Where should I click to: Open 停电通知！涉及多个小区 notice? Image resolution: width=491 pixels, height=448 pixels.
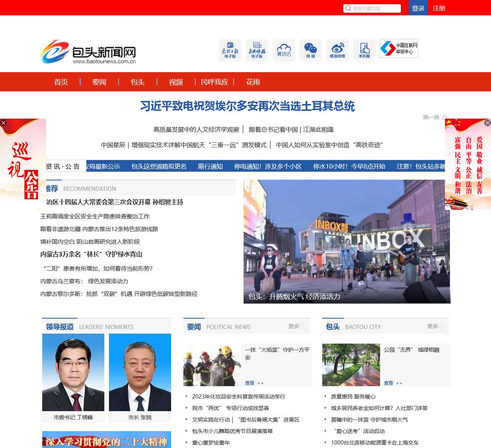point(268,166)
